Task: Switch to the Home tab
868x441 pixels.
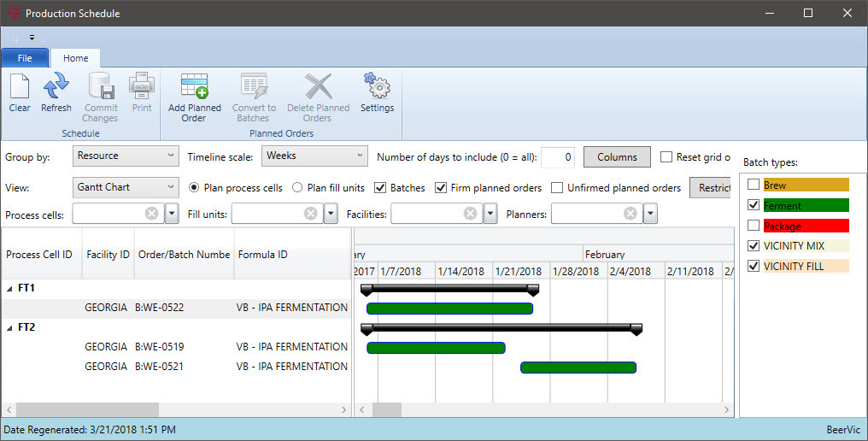Action: pyautogui.click(x=75, y=58)
